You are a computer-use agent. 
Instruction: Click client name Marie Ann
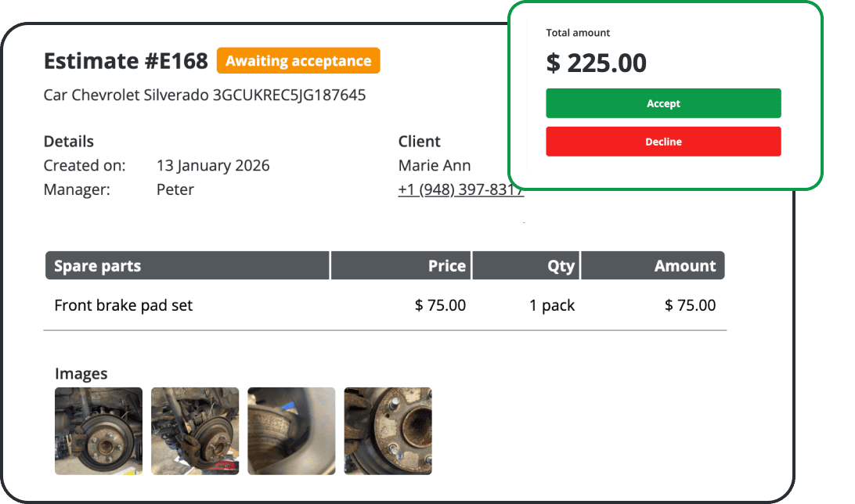pos(435,165)
